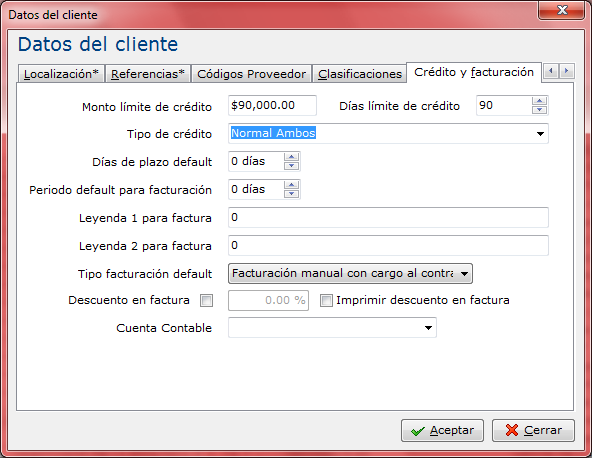The width and height of the screenshot is (592, 458).
Task: Open the Tipo de crédito dropdown
Action: click(540, 134)
